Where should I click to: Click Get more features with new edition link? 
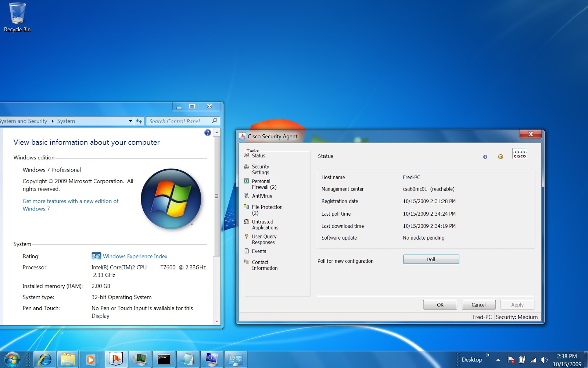[x=71, y=205]
